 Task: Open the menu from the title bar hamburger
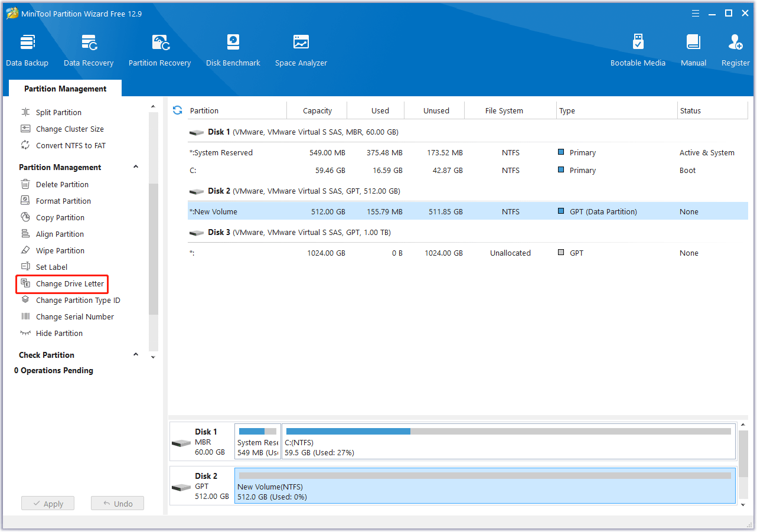[x=696, y=13]
